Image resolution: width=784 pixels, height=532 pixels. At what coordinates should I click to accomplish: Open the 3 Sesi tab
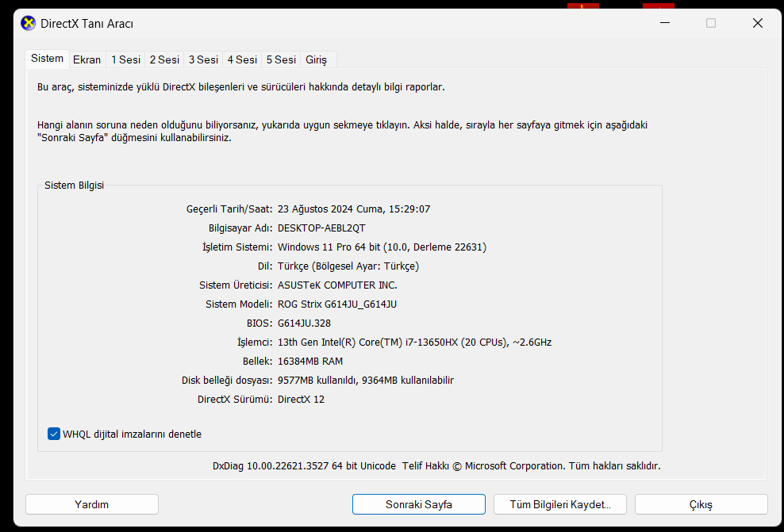tap(203, 60)
